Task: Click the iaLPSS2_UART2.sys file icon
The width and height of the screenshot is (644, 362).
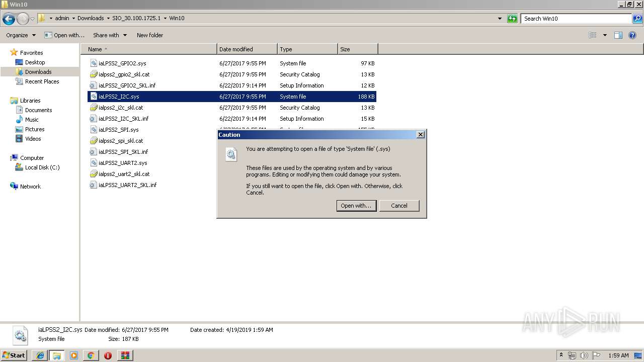Action: [93, 163]
